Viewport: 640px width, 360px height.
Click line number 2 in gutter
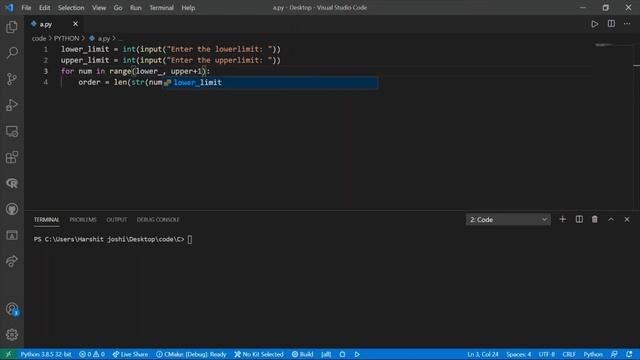tap(46, 60)
